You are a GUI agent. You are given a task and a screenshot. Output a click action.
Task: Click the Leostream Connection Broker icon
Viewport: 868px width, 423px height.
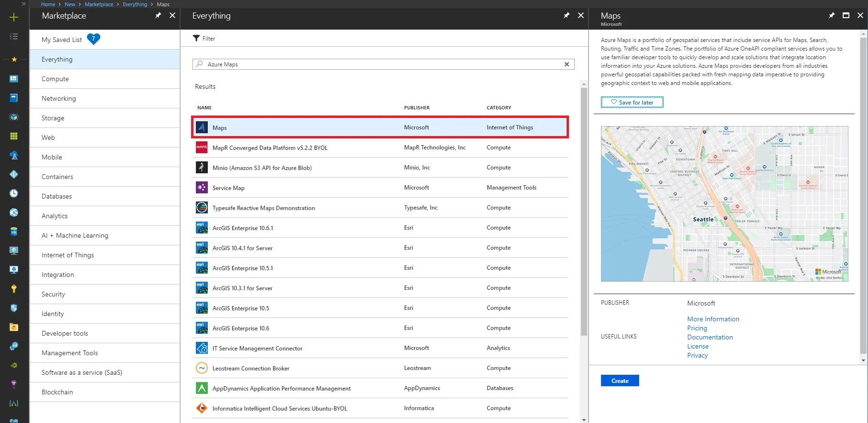pyautogui.click(x=202, y=368)
